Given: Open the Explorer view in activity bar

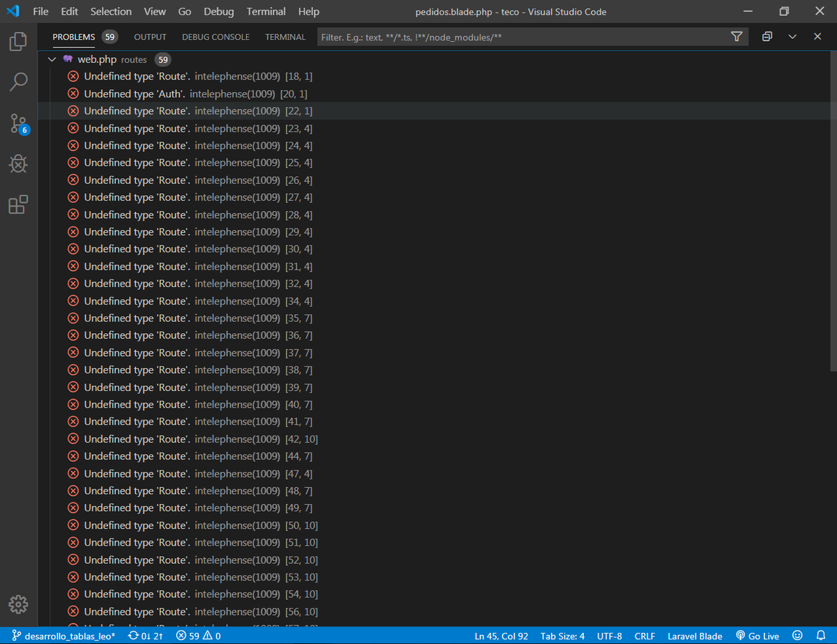Looking at the screenshot, I should [x=18, y=42].
